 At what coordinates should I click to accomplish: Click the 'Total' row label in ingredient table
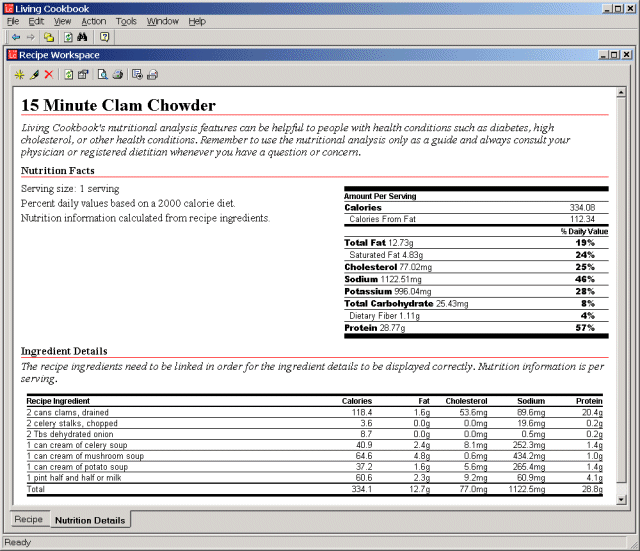point(36,489)
